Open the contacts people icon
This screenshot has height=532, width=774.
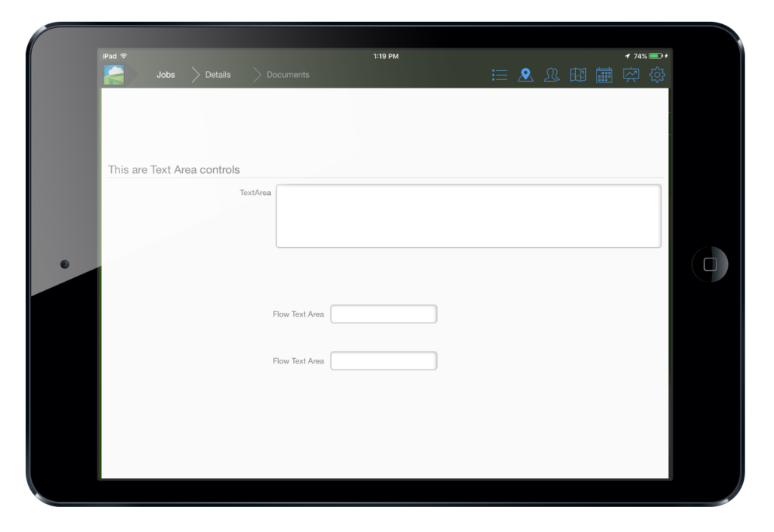552,74
